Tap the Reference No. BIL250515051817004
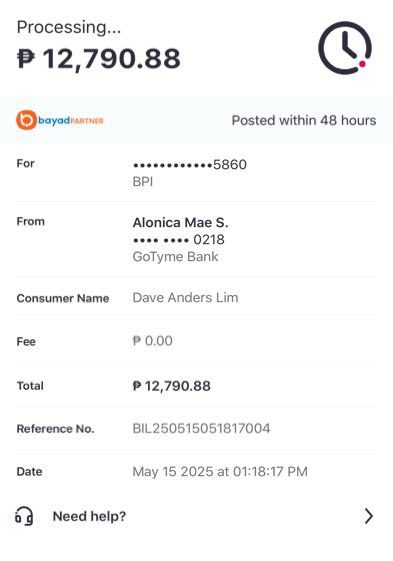Screen dimensions: 393x561 click(201, 428)
